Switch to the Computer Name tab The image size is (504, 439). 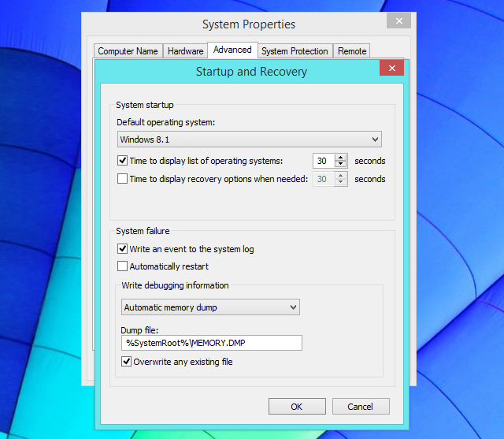[128, 51]
